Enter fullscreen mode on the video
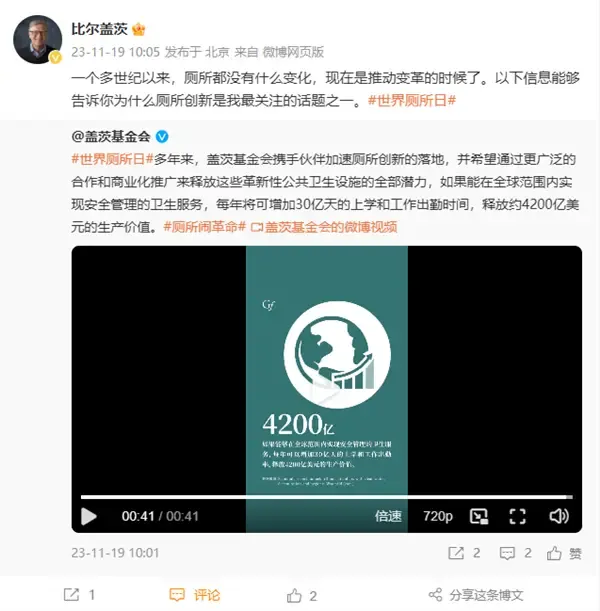 [x=517, y=516]
